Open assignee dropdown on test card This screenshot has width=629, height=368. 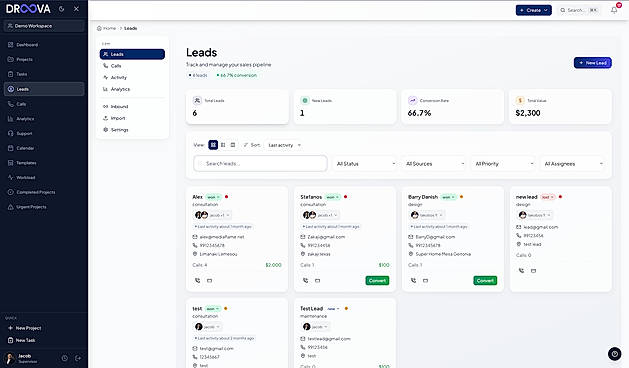coord(208,327)
